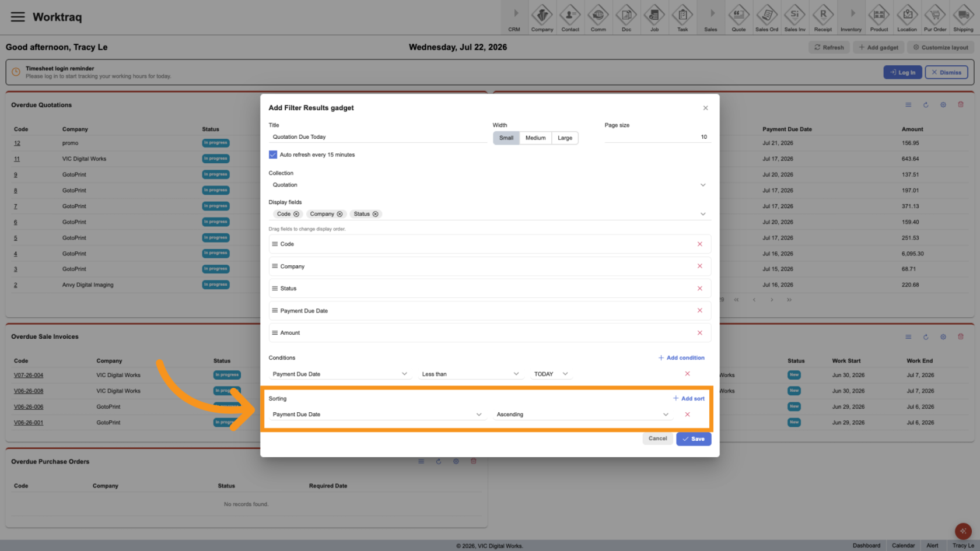Click Customize layout button

940,47
